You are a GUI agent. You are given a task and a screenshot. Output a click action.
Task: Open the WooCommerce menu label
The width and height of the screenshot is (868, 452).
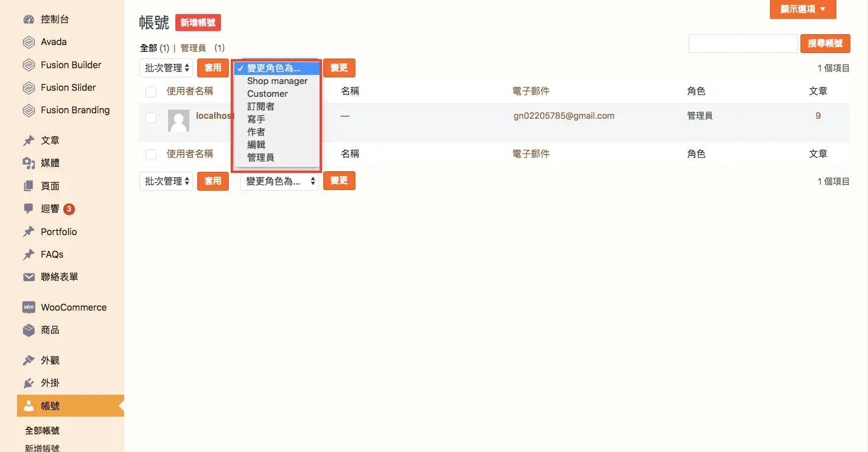[74, 308]
